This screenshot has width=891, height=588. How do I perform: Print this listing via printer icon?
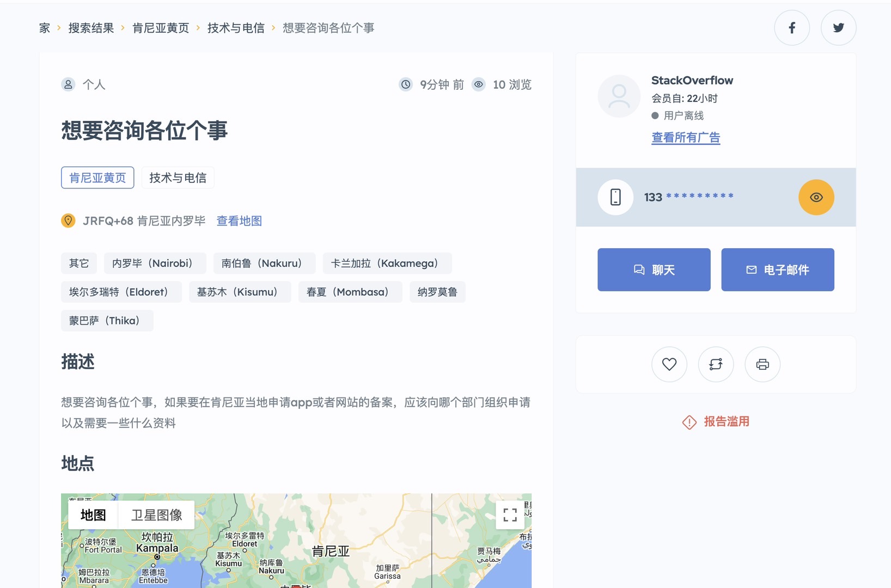pos(762,364)
